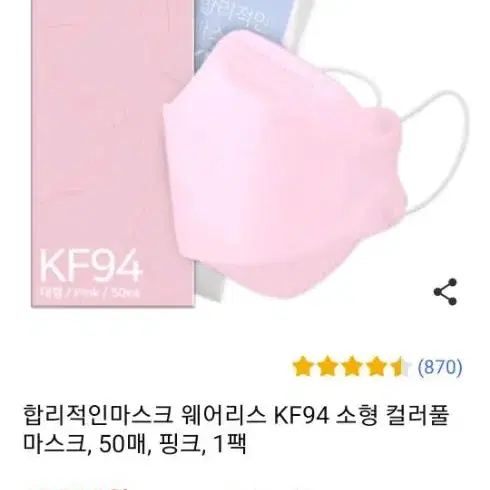Tap the 50매 quantity text

[123, 444]
